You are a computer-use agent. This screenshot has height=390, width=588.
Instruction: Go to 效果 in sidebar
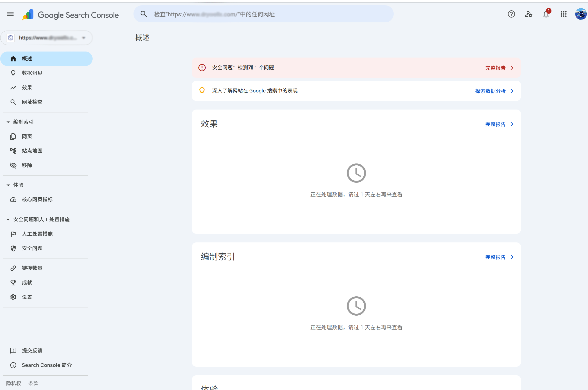coord(27,88)
